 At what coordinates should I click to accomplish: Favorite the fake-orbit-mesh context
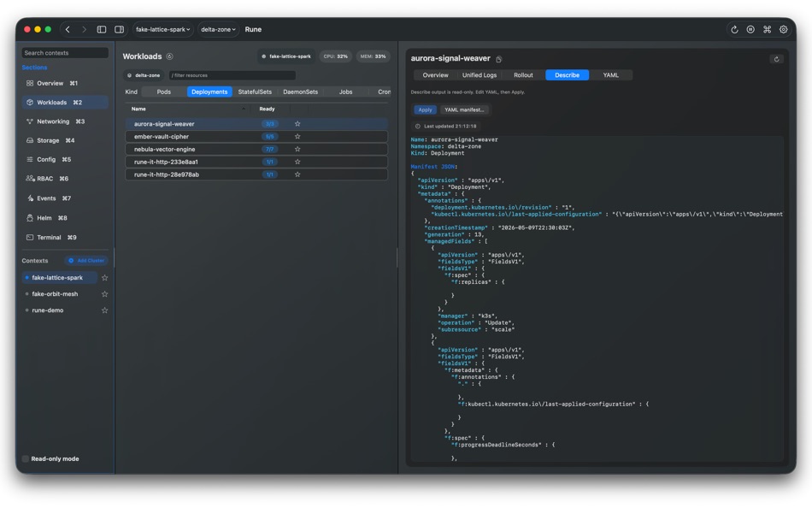104,294
